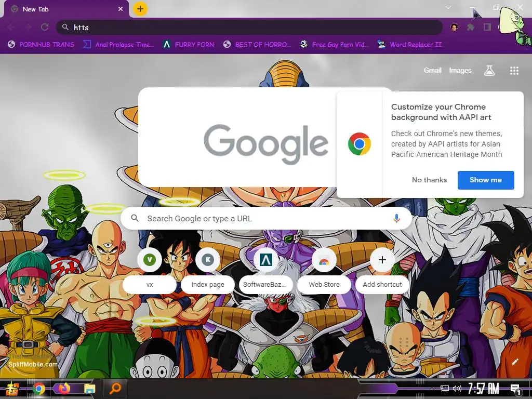Click the browser Forward arrow

click(28, 27)
